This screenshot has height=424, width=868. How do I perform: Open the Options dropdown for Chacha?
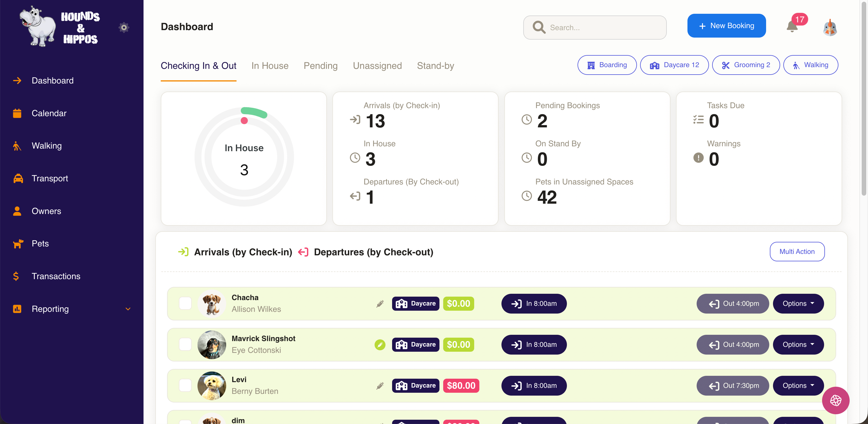point(798,304)
